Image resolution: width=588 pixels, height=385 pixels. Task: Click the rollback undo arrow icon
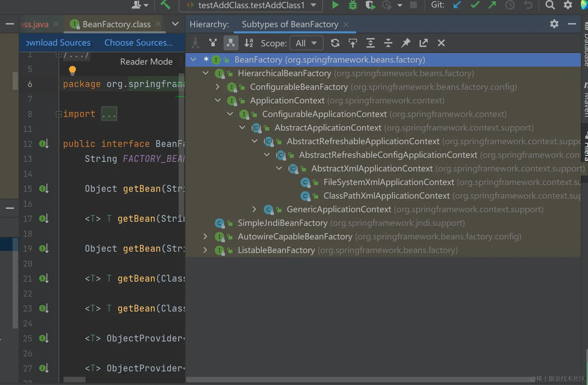[x=528, y=5]
